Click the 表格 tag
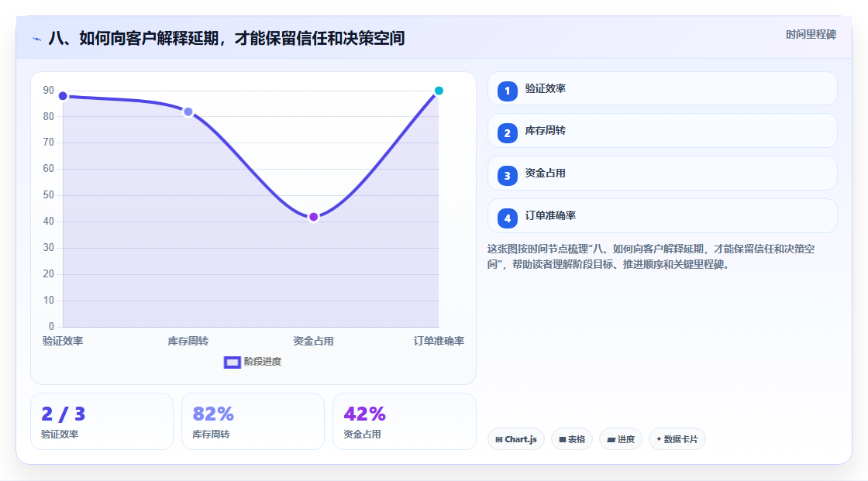This screenshot has height=481, width=868. coord(572,439)
